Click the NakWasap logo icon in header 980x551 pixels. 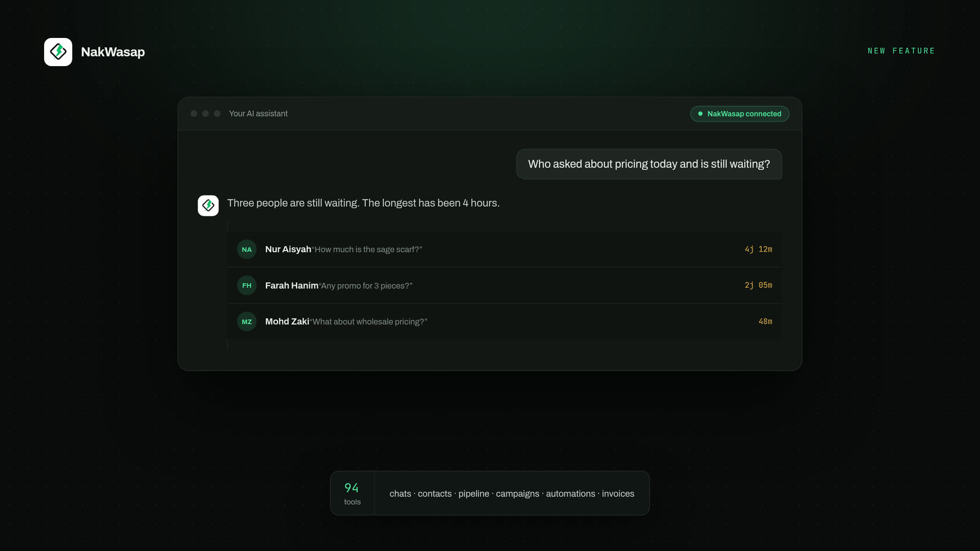[x=58, y=52]
